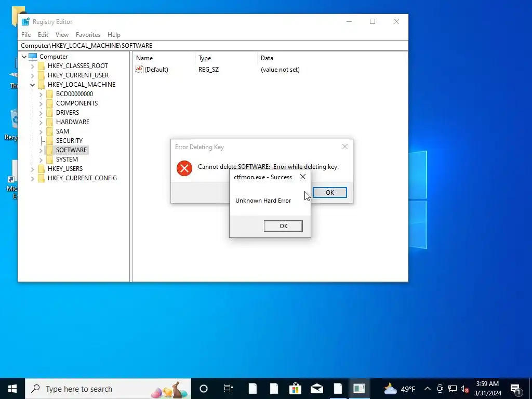Select the Computer tree item
The height and width of the screenshot is (399, 532).
[x=54, y=57]
